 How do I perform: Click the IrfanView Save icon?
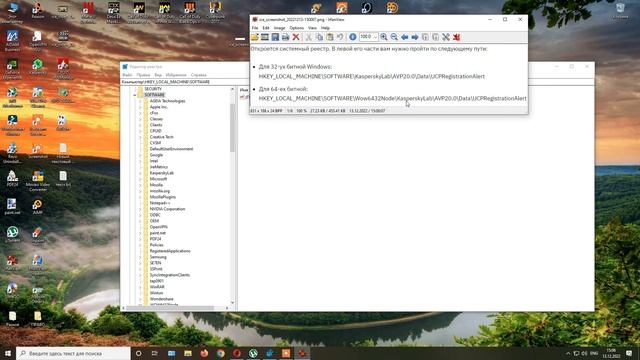pyautogui.click(x=275, y=37)
